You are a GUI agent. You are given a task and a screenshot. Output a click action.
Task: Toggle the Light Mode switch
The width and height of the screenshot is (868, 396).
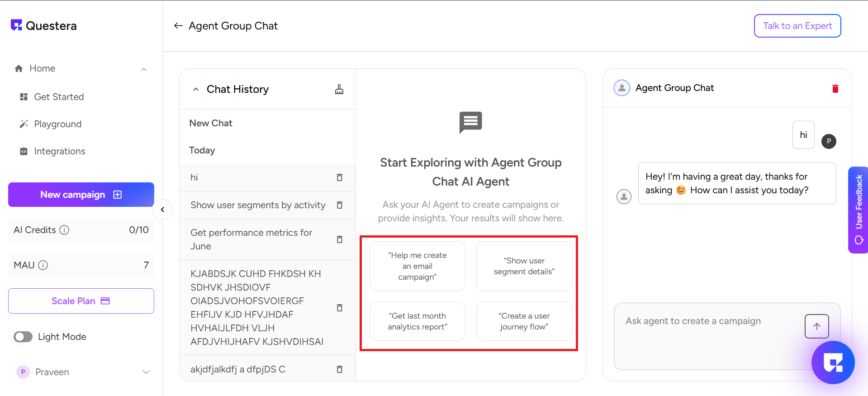(x=23, y=337)
